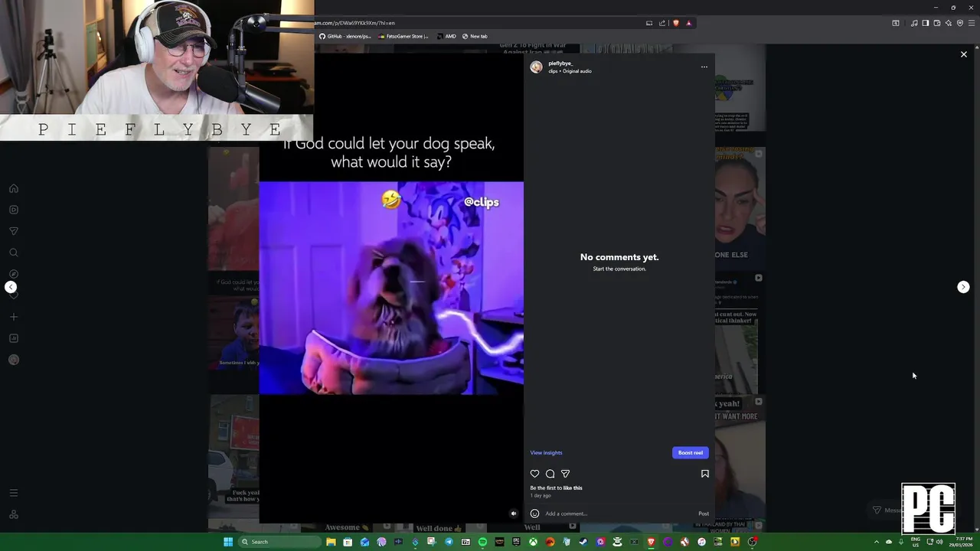Open the Meta apps icon in sidebar

(14, 514)
